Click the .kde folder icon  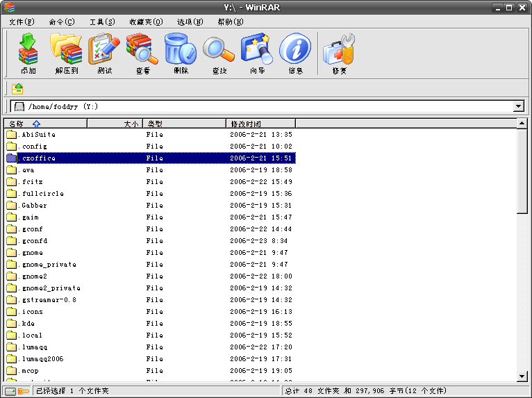click(12, 324)
